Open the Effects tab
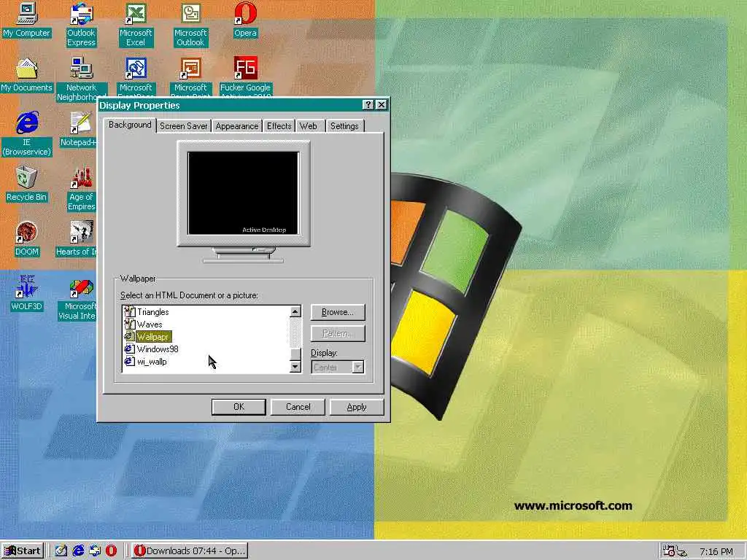 coord(279,126)
